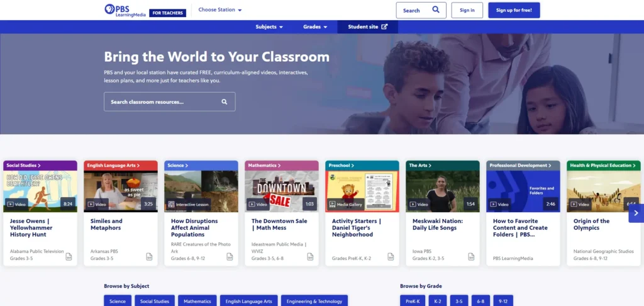
Task: Click the document icon on the Meskwaki Nation card
Action: tap(472, 257)
